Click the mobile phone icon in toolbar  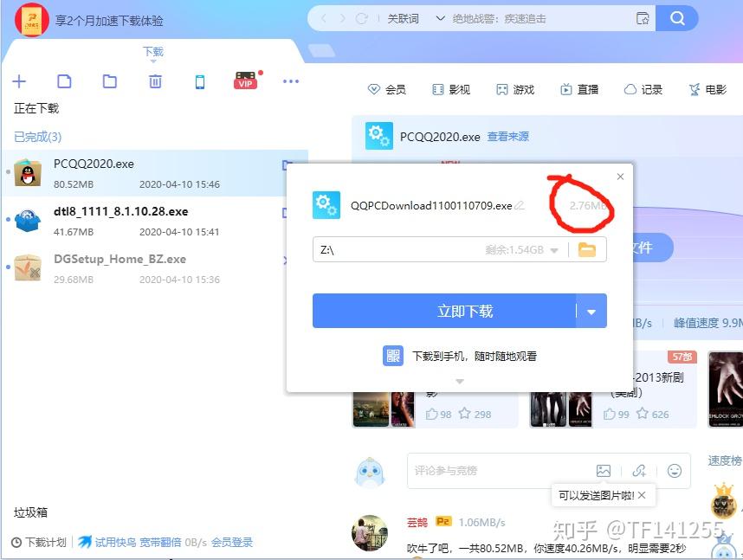[x=200, y=81]
